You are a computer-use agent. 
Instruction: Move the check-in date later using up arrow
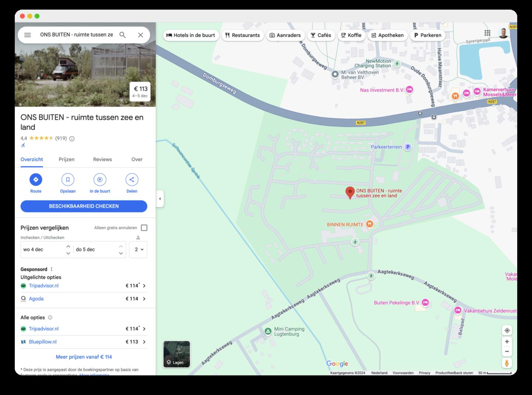tap(68, 246)
